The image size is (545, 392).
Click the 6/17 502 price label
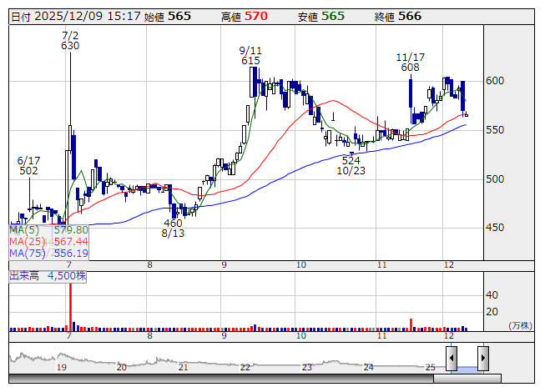(28, 164)
